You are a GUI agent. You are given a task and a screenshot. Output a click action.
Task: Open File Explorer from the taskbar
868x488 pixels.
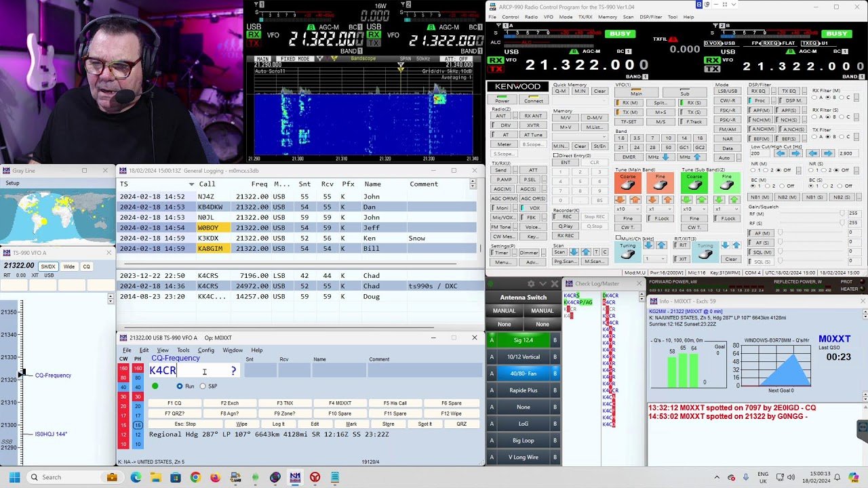pos(155,477)
